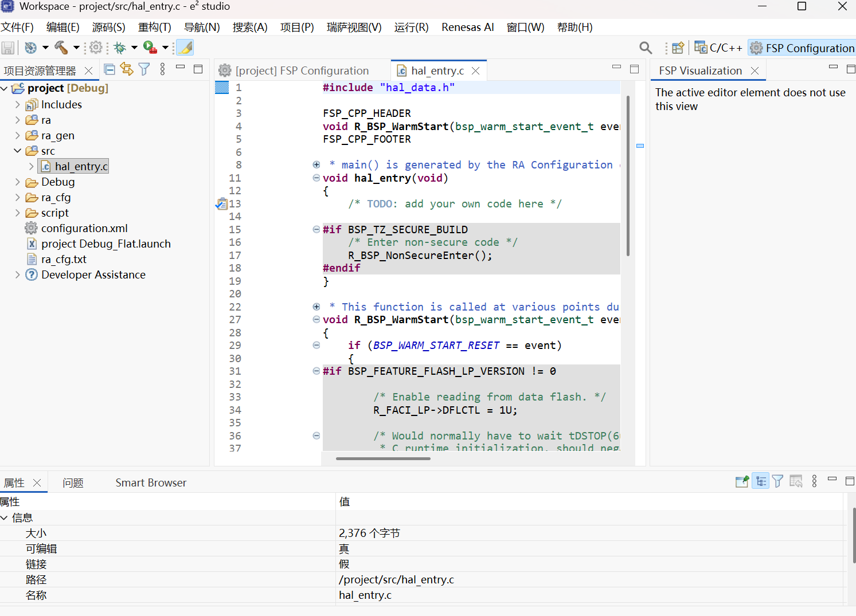Collapse the 信息 property category
Screen dimensions: 856x616
click(x=5, y=518)
